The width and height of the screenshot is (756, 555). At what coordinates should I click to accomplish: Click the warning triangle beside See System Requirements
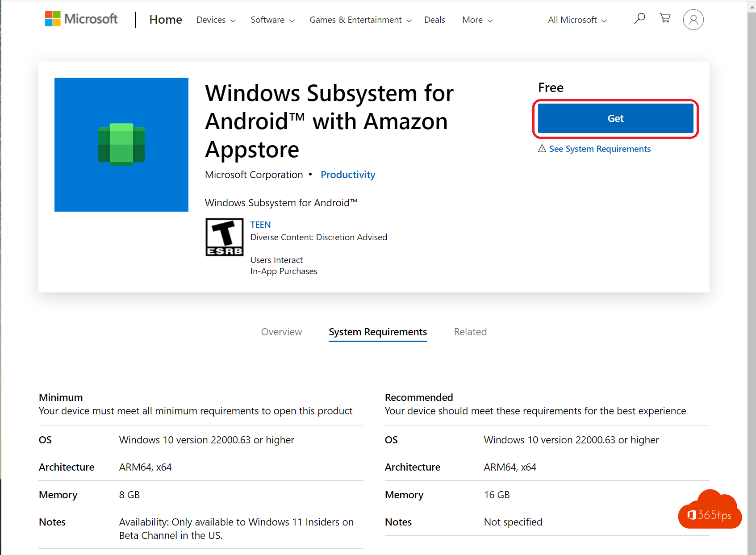click(x=542, y=149)
